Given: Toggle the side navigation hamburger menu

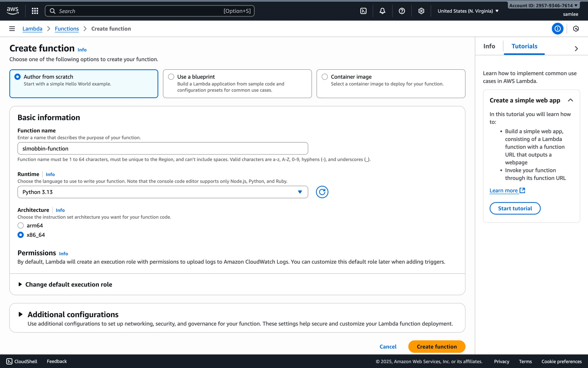Looking at the screenshot, I should 12,29.
